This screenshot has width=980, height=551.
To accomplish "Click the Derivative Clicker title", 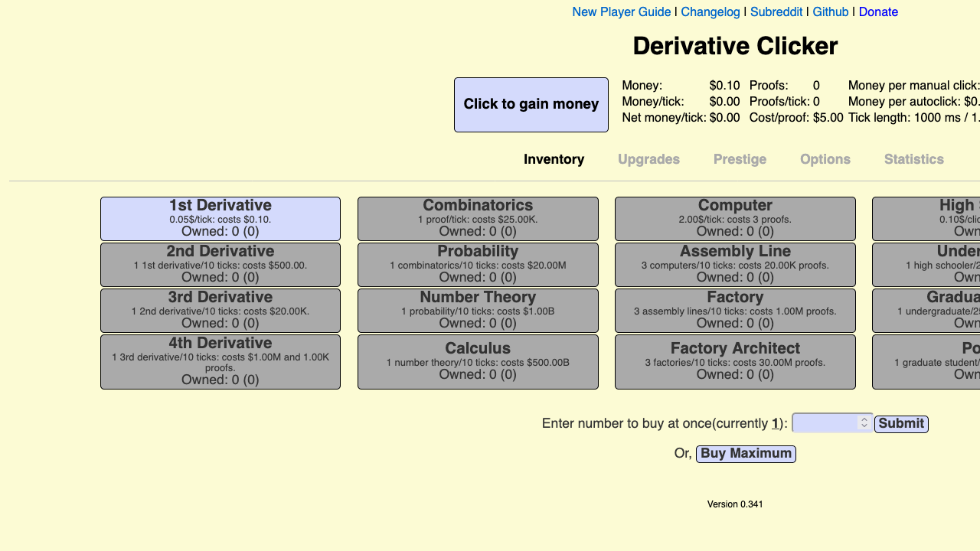I will tap(735, 46).
